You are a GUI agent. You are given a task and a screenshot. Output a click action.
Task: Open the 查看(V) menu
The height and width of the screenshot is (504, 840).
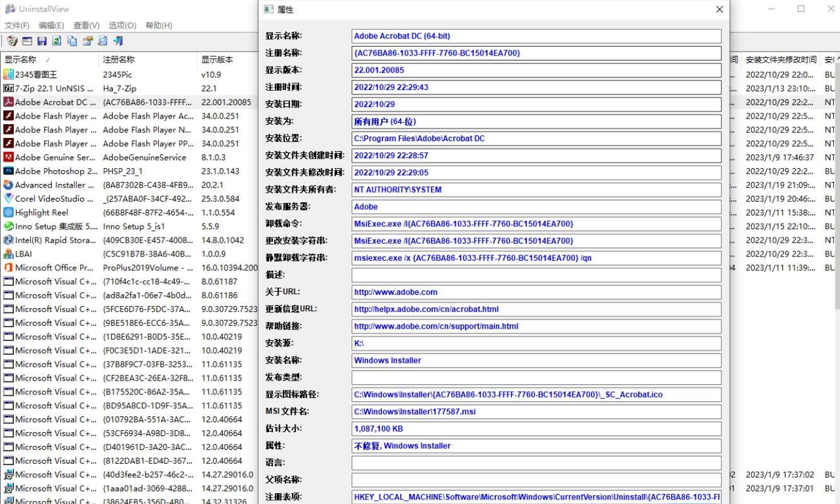click(x=86, y=25)
